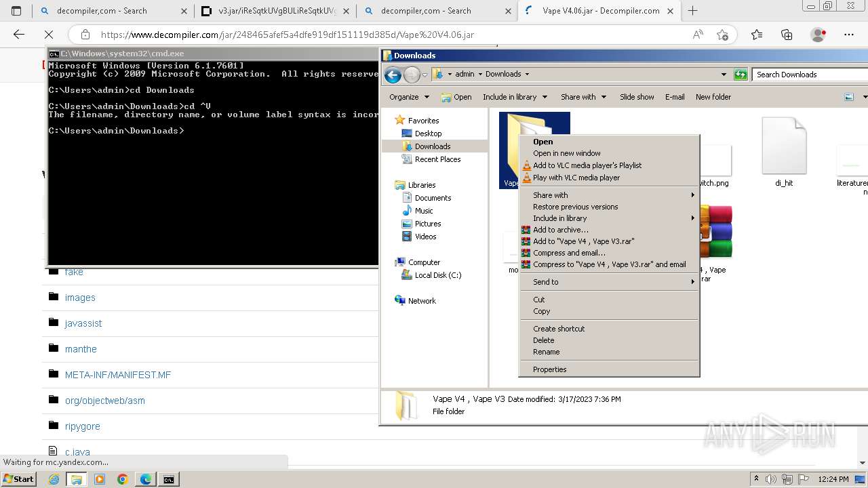Choose Copy from context menu
The height and width of the screenshot is (488, 868).
click(x=609, y=311)
